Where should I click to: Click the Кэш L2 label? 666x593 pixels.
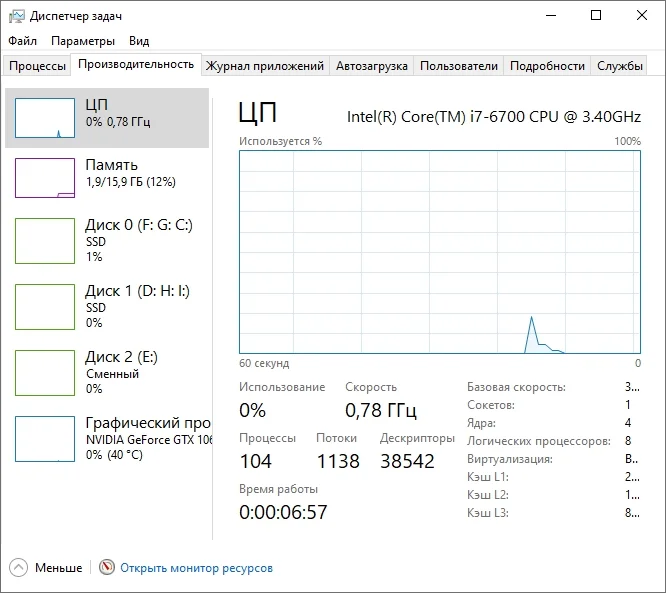pyautogui.click(x=488, y=495)
